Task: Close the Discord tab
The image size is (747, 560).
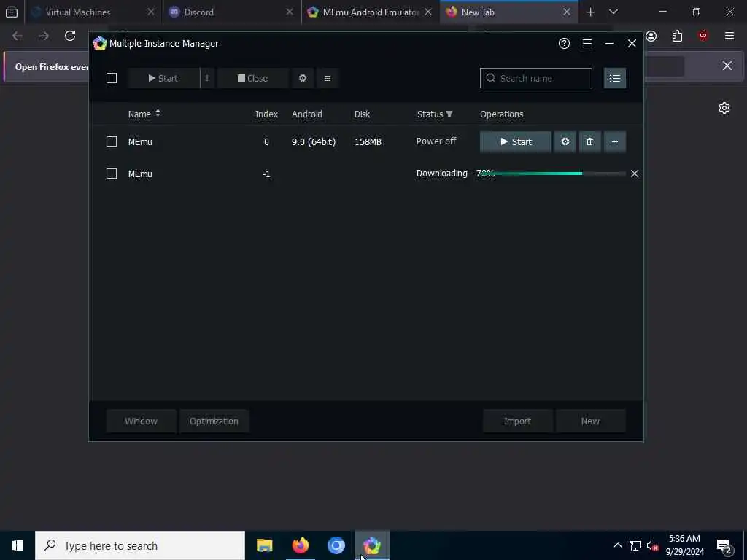Action: tap(289, 12)
